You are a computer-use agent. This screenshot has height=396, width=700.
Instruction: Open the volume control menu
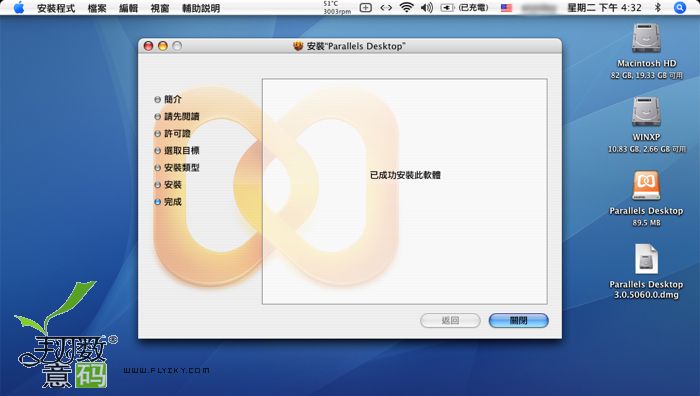tap(427, 8)
